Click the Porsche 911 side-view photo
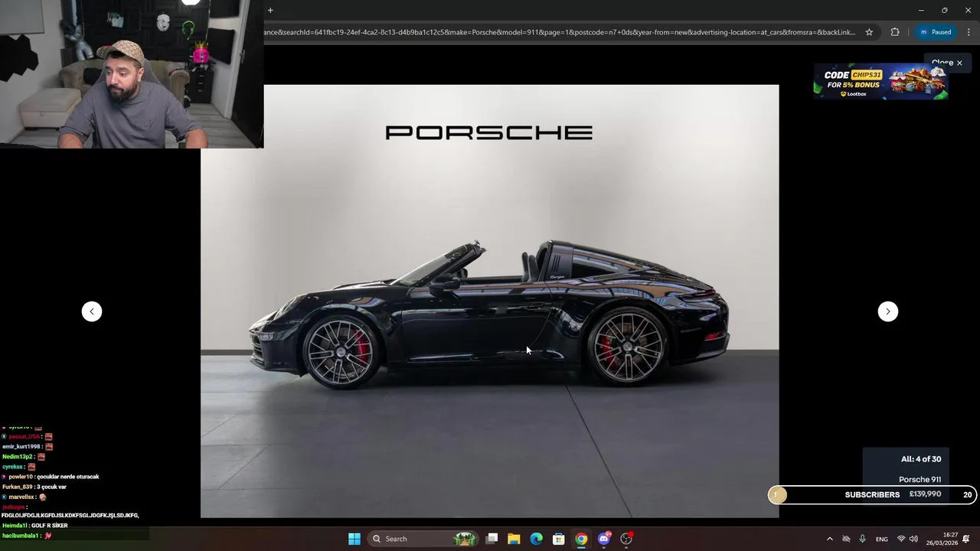 [490, 302]
